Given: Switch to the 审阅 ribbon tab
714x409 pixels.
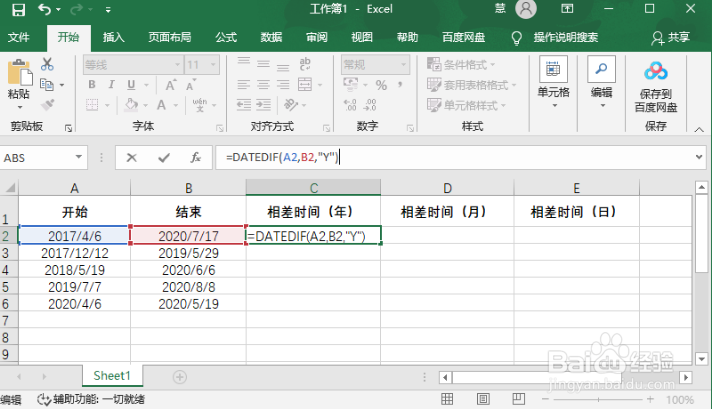Looking at the screenshot, I should [316, 37].
